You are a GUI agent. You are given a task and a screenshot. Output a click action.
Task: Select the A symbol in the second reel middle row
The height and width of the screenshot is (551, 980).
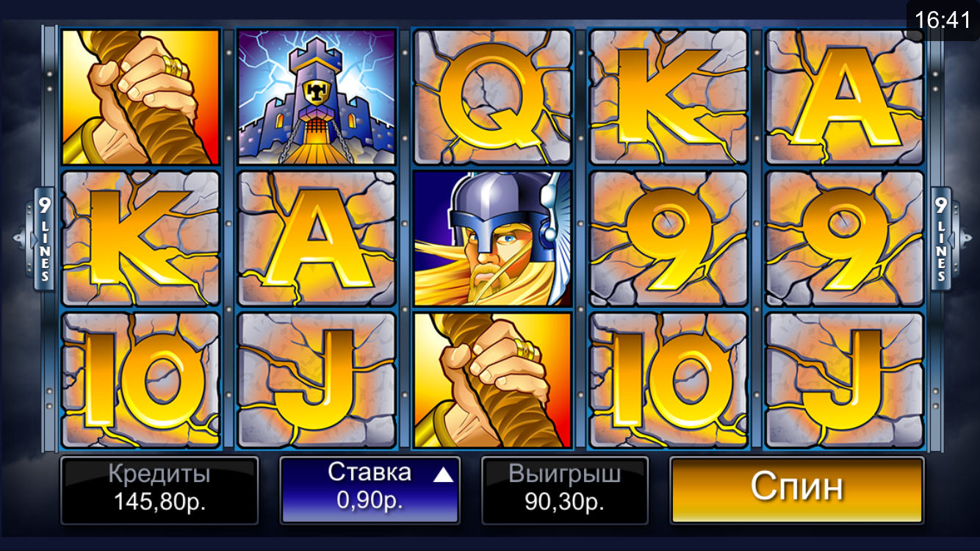[317, 239]
